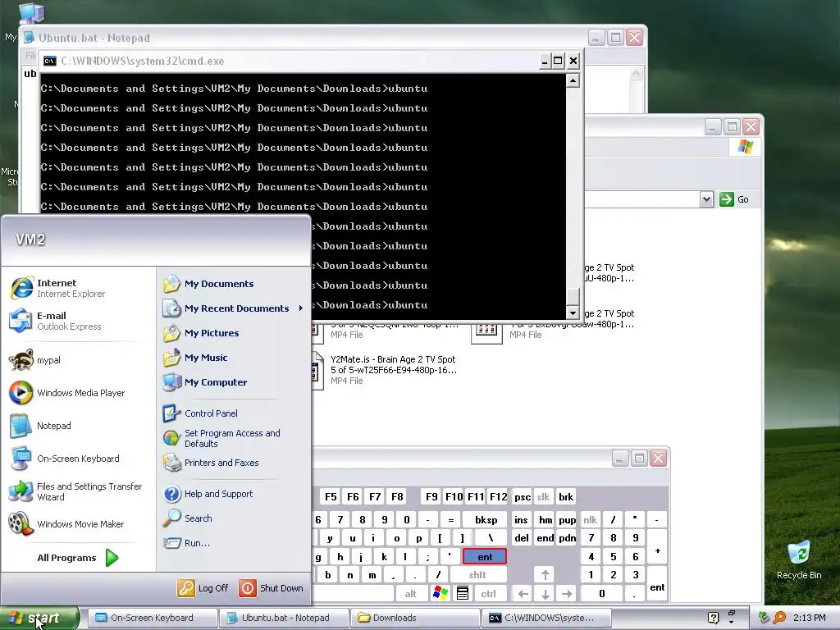Toggle the ctrl key on On-Screen Keyboard
Image resolution: width=840 pixels, height=630 pixels.
pos(489,594)
